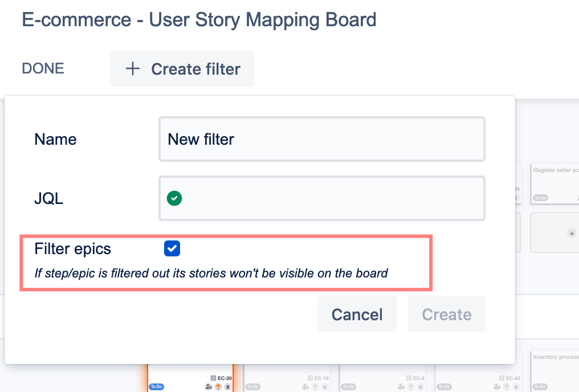Click the trash icon on card EC-8
Viewport: 579px width, 392px height.
tap(419, 387)
